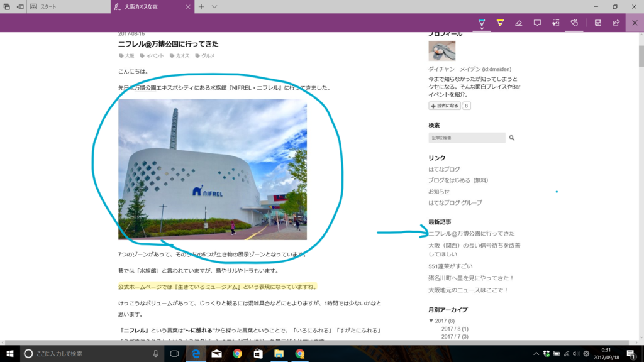Select the yellow highlighter tool

coord(500,23)
